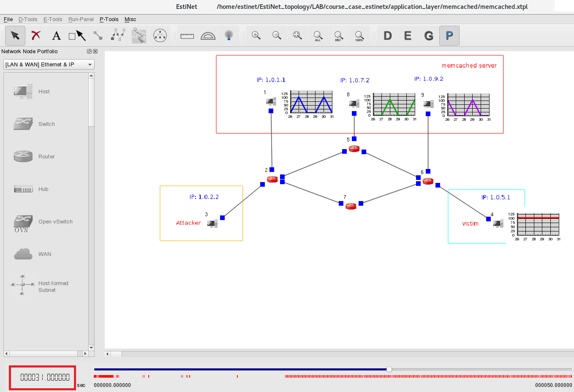
Task: Choose the ruler measurement tool
Action: pos(187,35)
